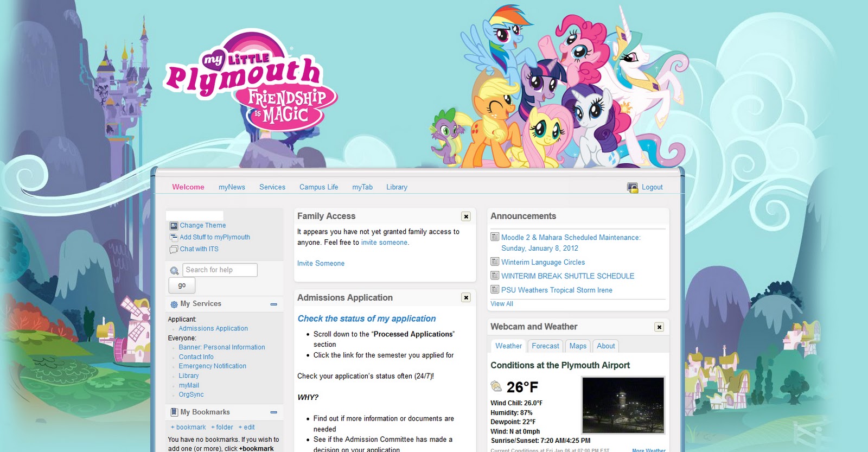
Task: Click the Logout link
Action: tap(652, 187)
